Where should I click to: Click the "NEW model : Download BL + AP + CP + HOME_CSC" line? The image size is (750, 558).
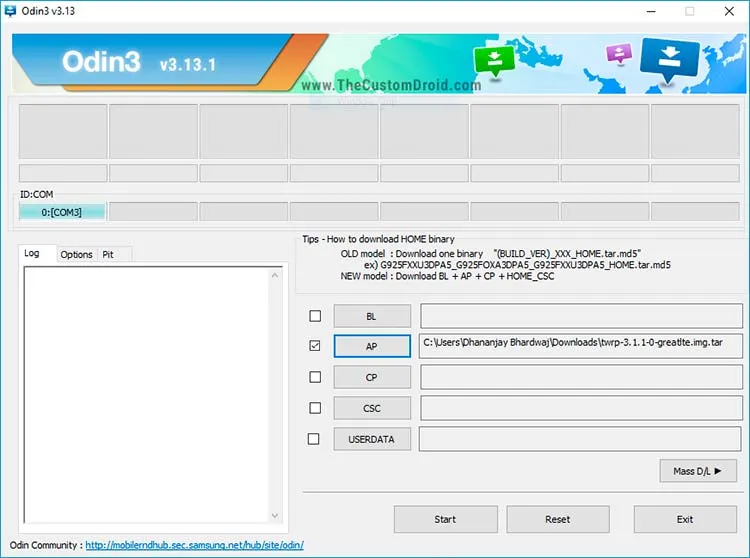point(447,276)
